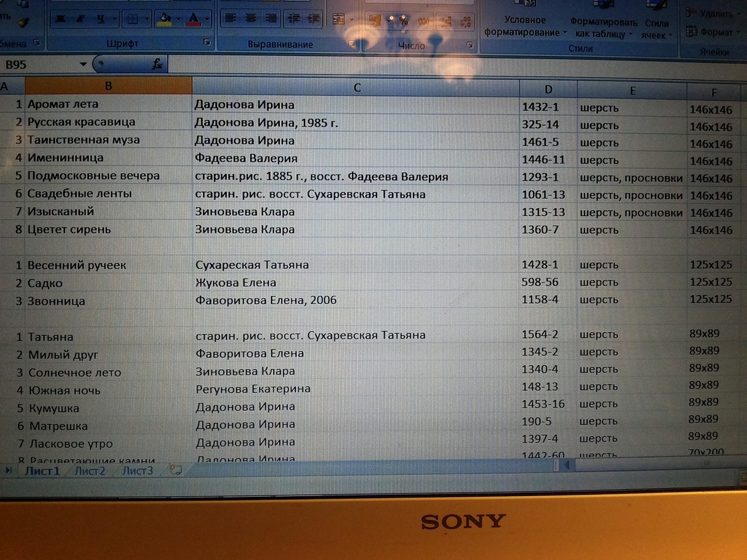Align text to the left

point(231,19)
